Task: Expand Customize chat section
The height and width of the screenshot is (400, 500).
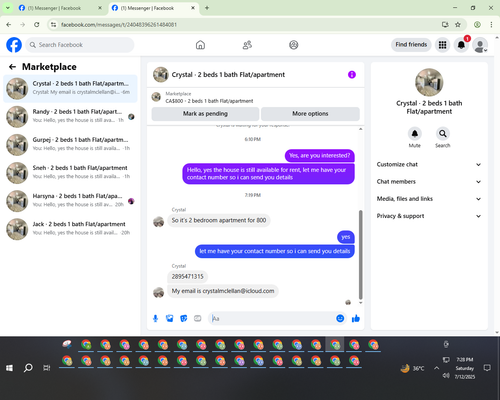Action: click(x=429, y=164)
